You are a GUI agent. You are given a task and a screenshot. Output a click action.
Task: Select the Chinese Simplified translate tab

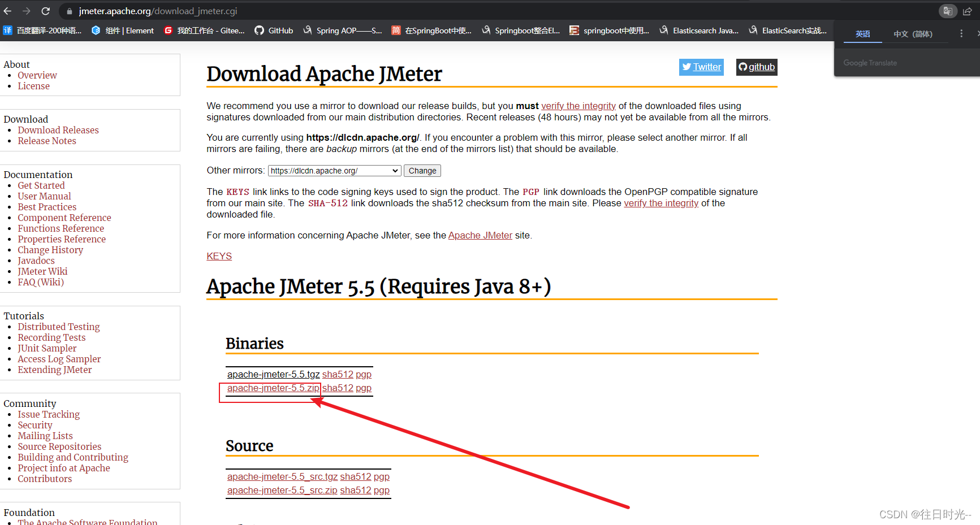click(913, 34)
